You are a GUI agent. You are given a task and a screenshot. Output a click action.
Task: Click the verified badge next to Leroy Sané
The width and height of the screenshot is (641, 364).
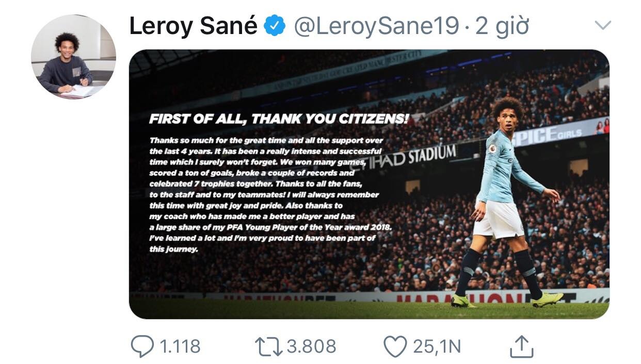tap(274, 24)
